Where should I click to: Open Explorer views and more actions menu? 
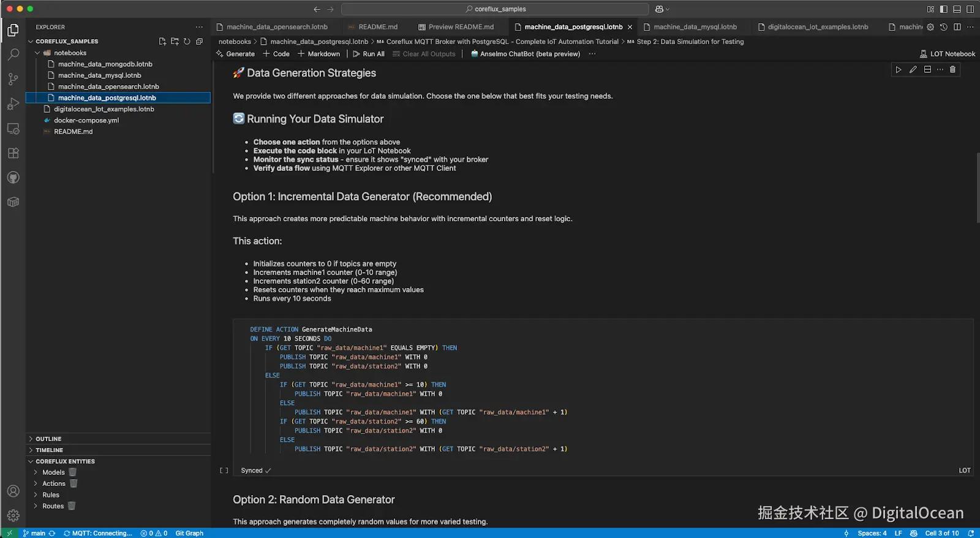(199, 27)
